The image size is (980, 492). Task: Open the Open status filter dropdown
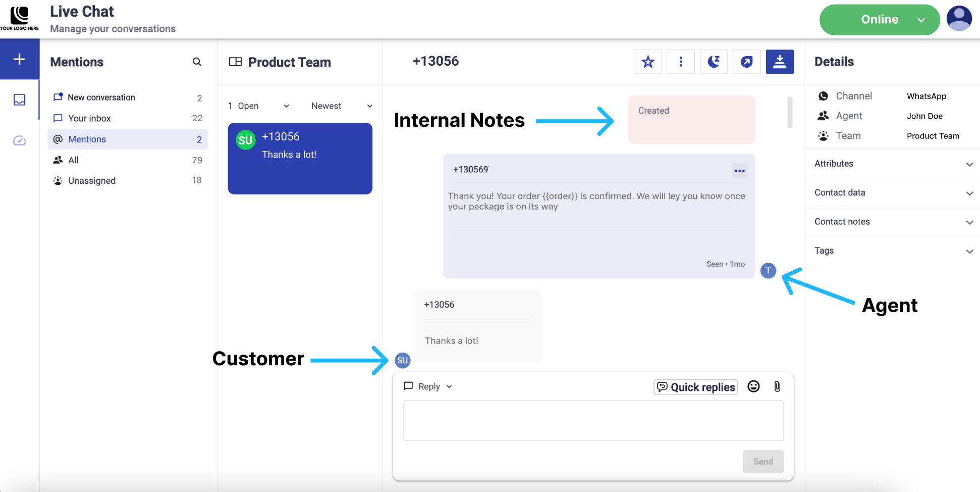pyautogui.click(x=258, y=106)
